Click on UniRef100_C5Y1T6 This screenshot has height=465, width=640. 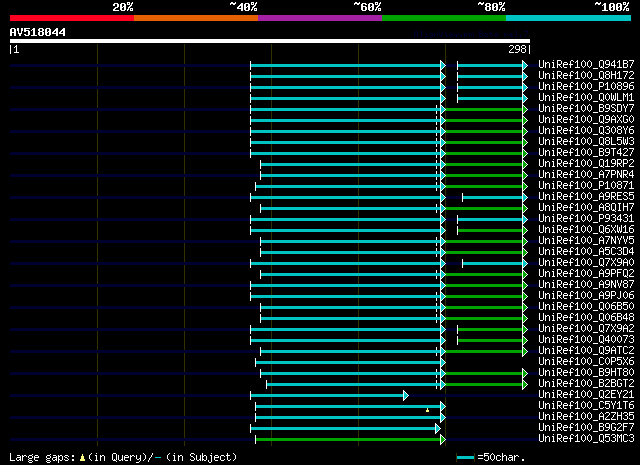coord(586,406)
